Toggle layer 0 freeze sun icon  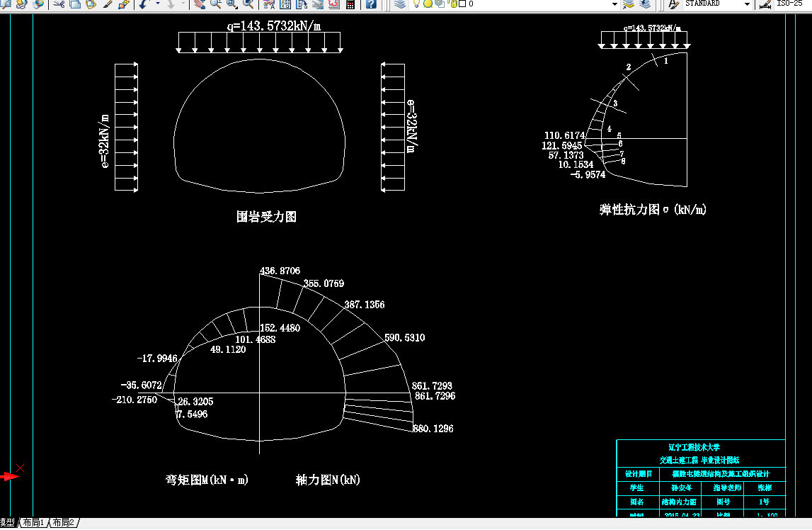[428, 4]
